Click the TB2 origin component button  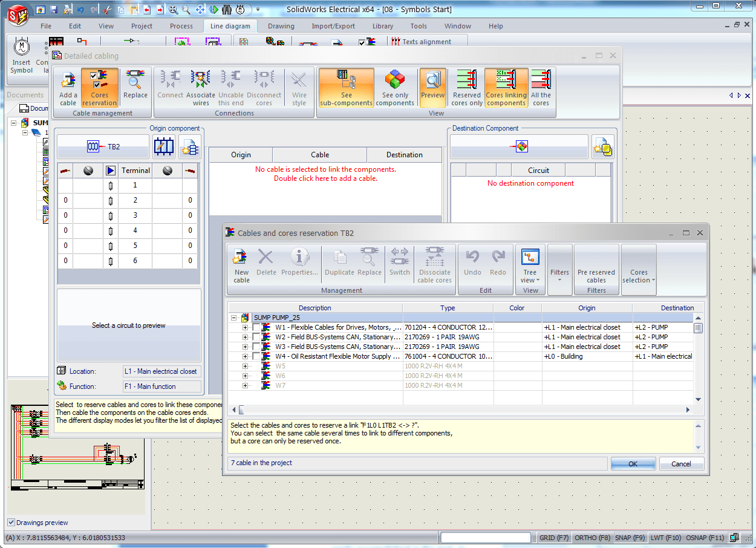(103, 146)
